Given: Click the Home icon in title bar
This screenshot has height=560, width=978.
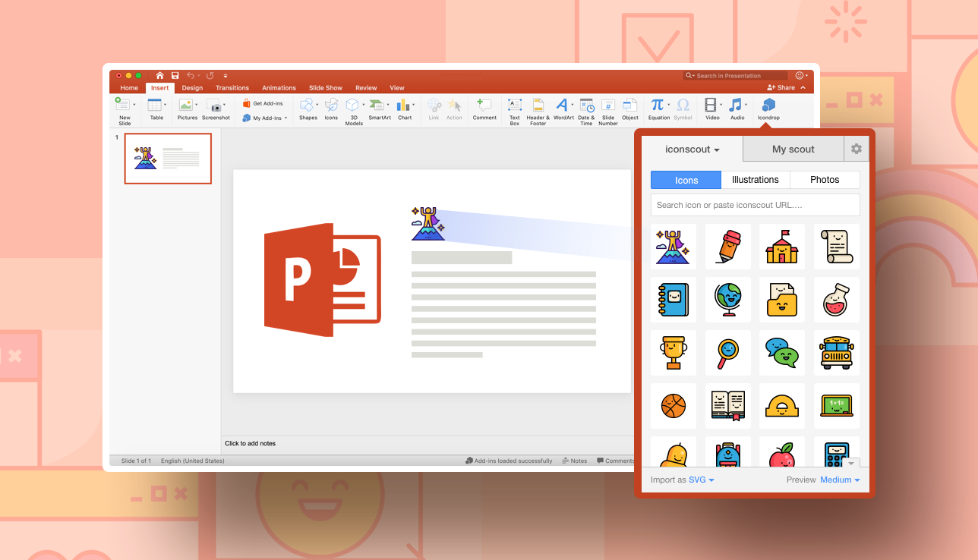Looking at the screenshot, I should pos(159,75).
